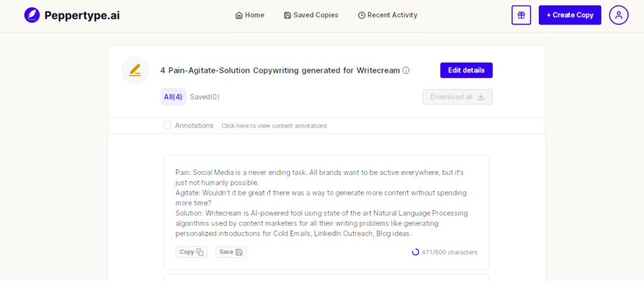The image size is (644, 281).
Task: Enable the Annotations checkbox
Action: tap(167, 125)
